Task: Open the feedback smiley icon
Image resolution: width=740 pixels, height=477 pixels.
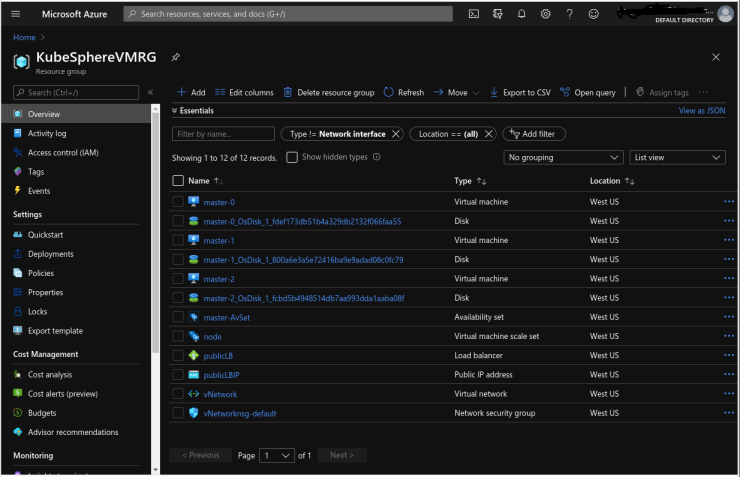Action: point(594,14)
